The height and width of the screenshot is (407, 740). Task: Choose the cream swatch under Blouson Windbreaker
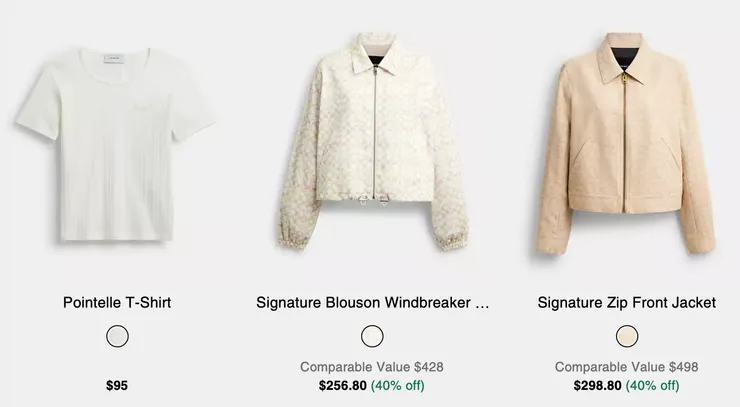click(x=372, y=336)
